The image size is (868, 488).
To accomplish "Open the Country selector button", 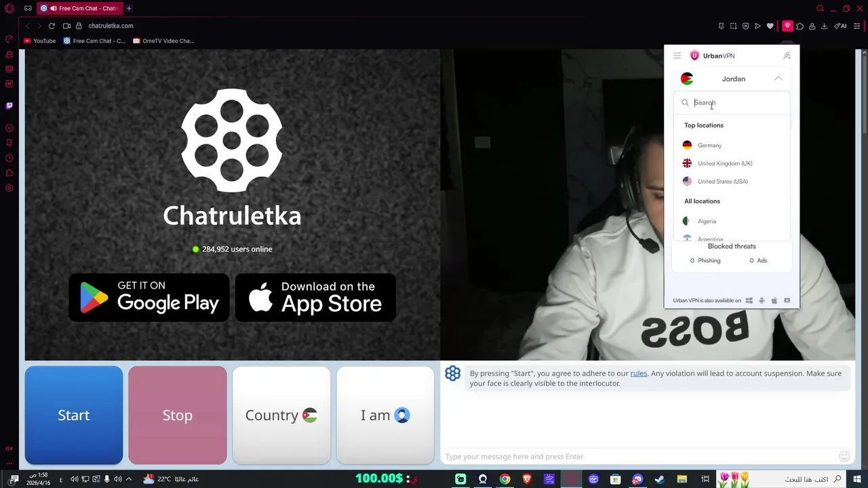I will coord(281,415).
